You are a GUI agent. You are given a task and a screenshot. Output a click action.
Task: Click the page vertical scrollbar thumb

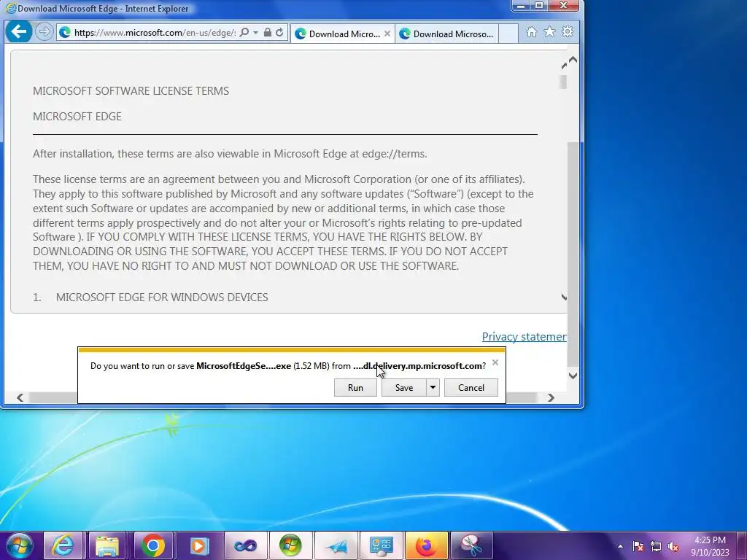[x=573, y=254]
